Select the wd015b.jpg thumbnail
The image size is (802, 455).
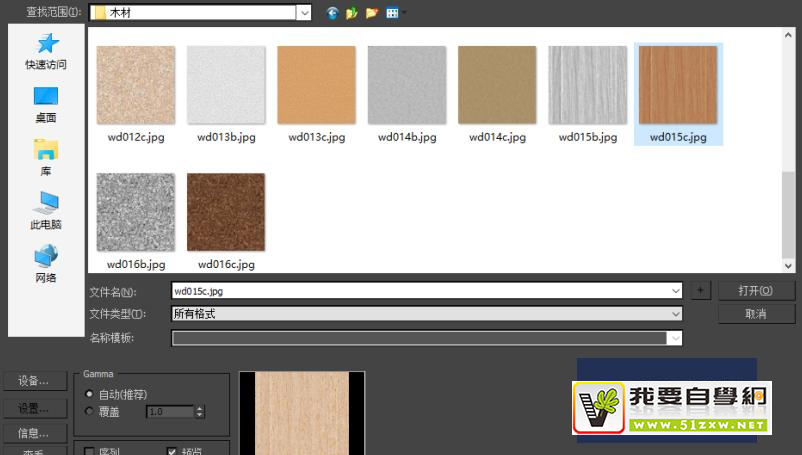click(588, 85)
